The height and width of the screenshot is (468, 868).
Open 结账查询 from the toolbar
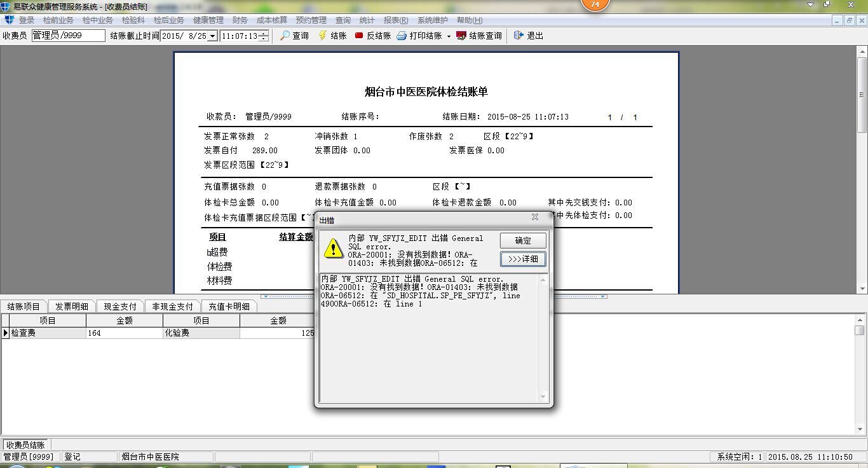(479, 36)
